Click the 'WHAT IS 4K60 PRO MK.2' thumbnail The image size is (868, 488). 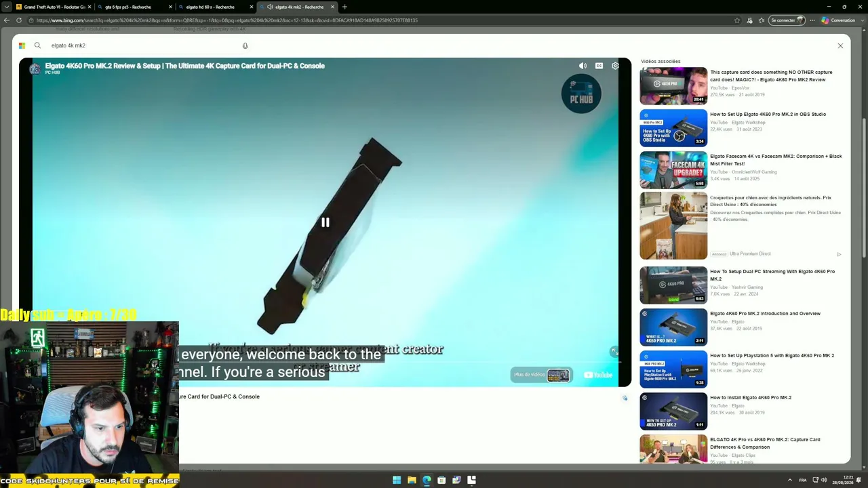tap(673, 327)
